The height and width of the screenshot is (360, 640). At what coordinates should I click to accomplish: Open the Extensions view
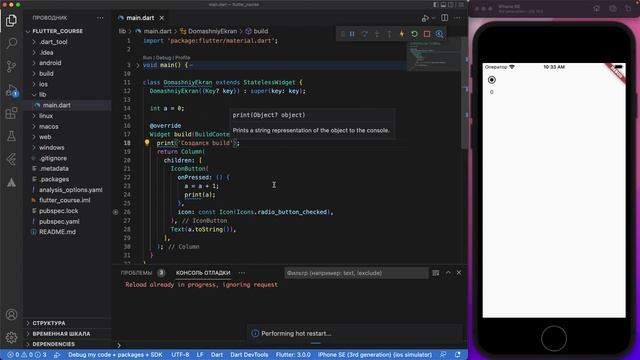click(11, 113)
